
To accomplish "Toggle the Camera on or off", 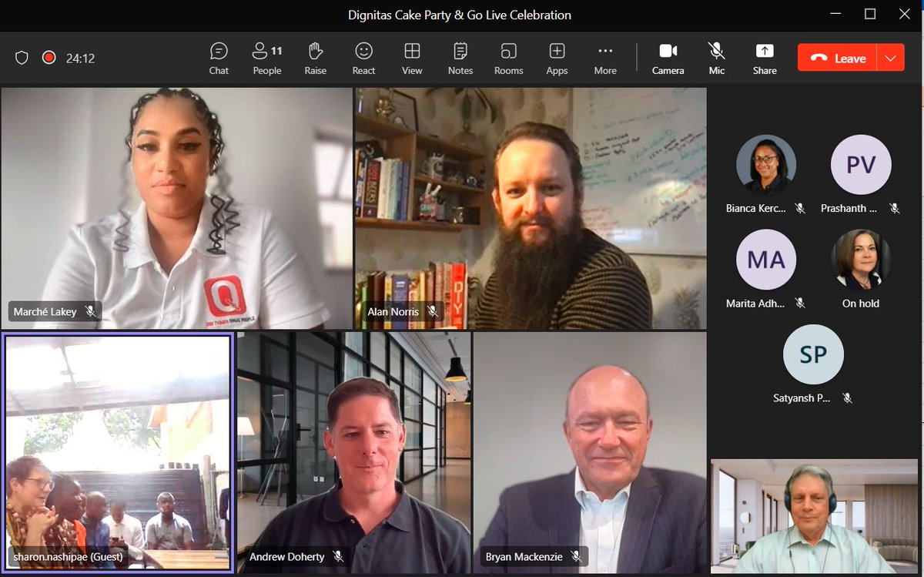I will click(668, 59).
